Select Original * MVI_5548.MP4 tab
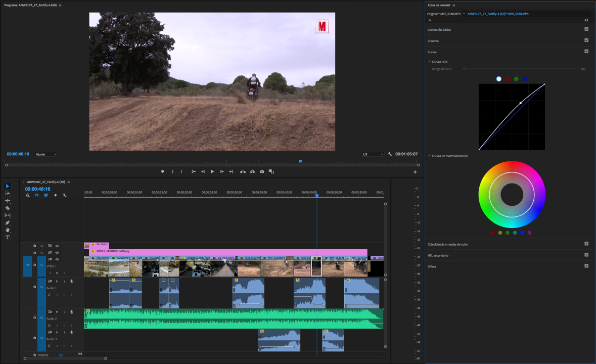Viewport: 596px width, 364px height. tap(443, 14)
